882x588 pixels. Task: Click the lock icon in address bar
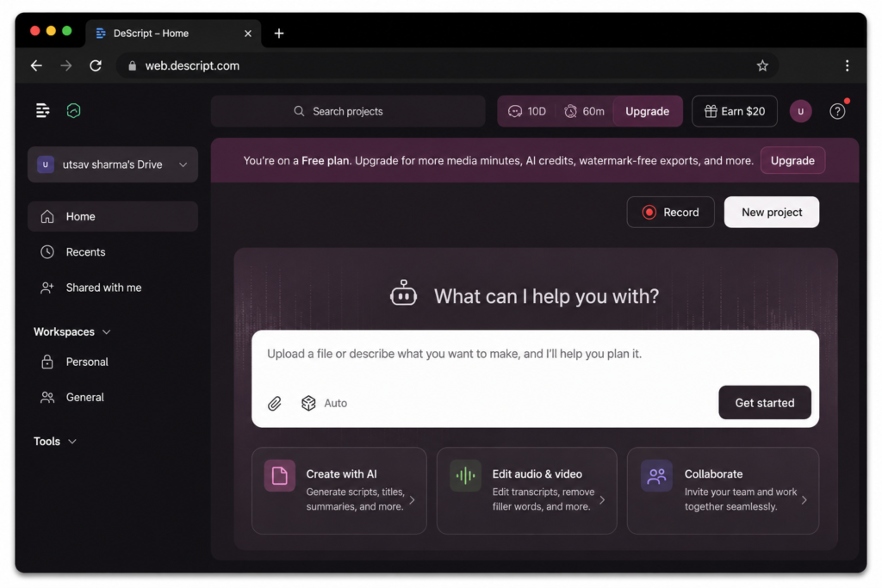point(132,65)
